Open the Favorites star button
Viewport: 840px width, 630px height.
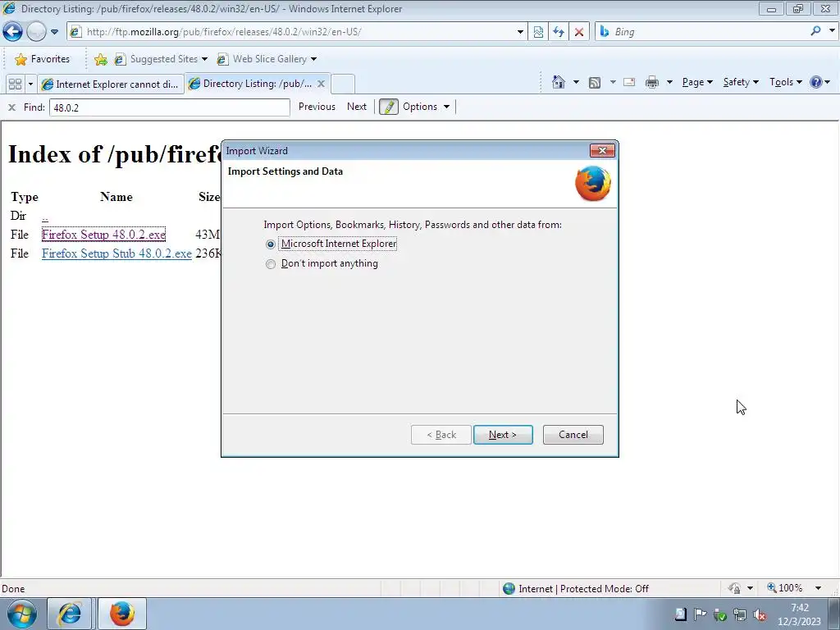(x=43, y=59)
